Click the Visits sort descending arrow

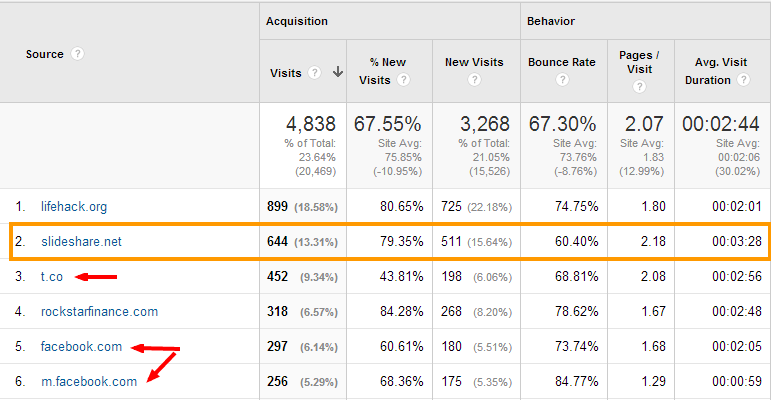pos(338,72)
